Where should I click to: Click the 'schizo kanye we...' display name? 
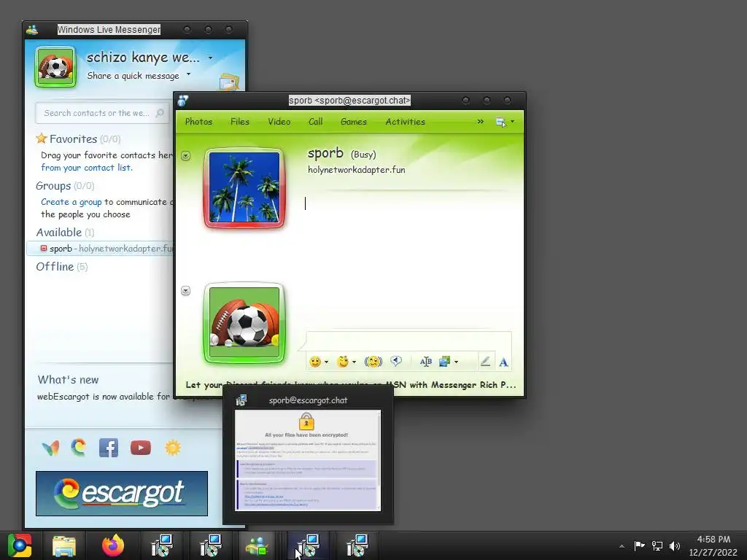coord(143,58)
